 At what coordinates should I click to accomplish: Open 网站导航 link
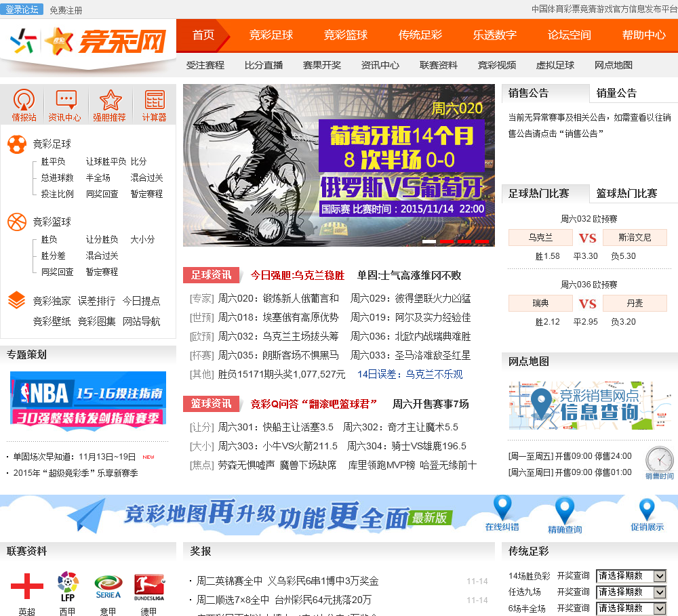(x=142, y=321)
